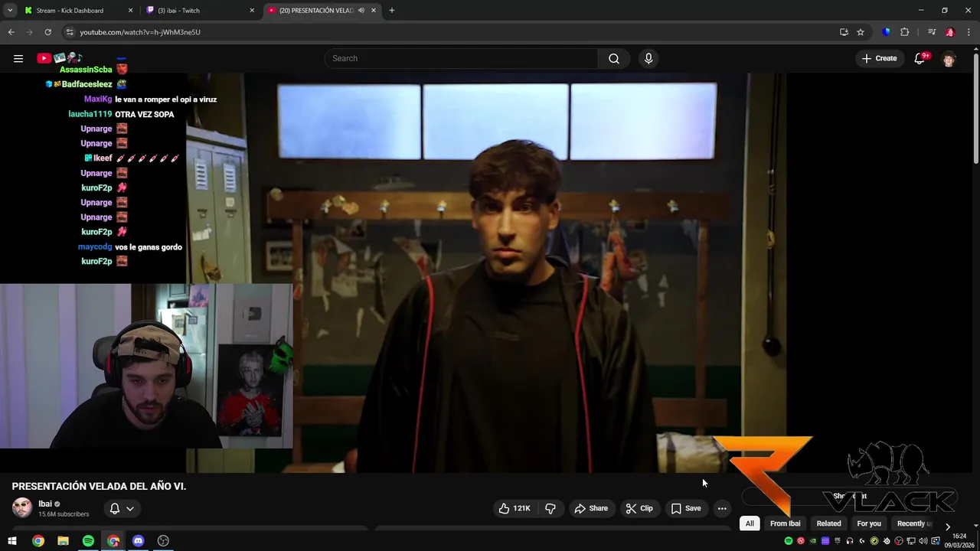This screenshot has height=551, width=980.
Task: Click the Create button
Action: point(879,58)
